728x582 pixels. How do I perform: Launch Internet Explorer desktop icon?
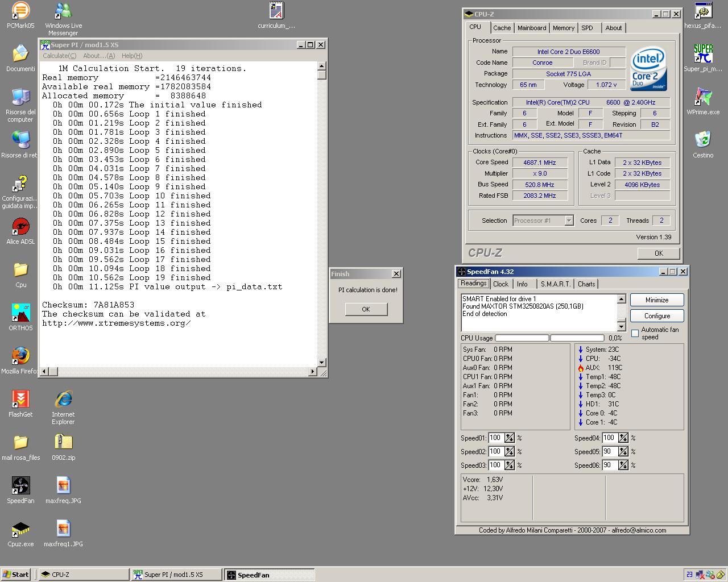(x=63, y=408)
